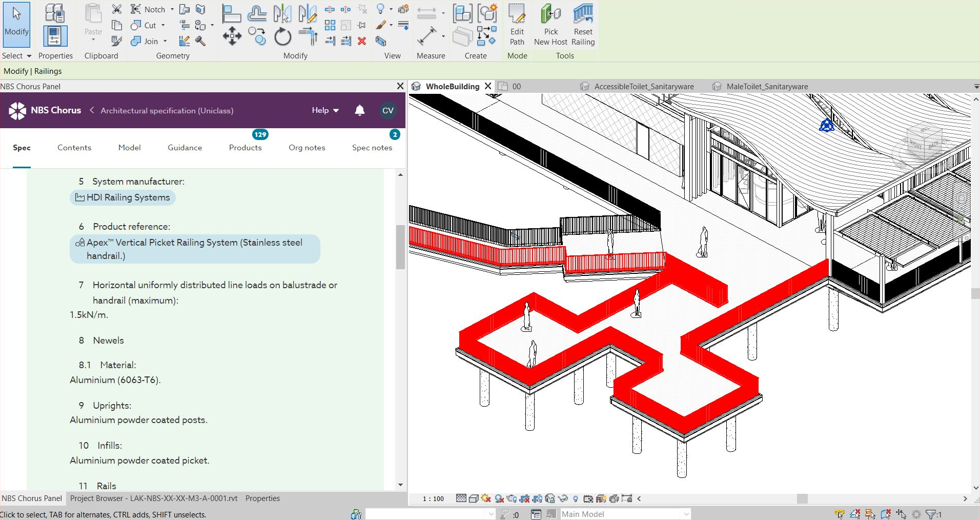Toggle Shadows on the view control bar

pos(499,498)
